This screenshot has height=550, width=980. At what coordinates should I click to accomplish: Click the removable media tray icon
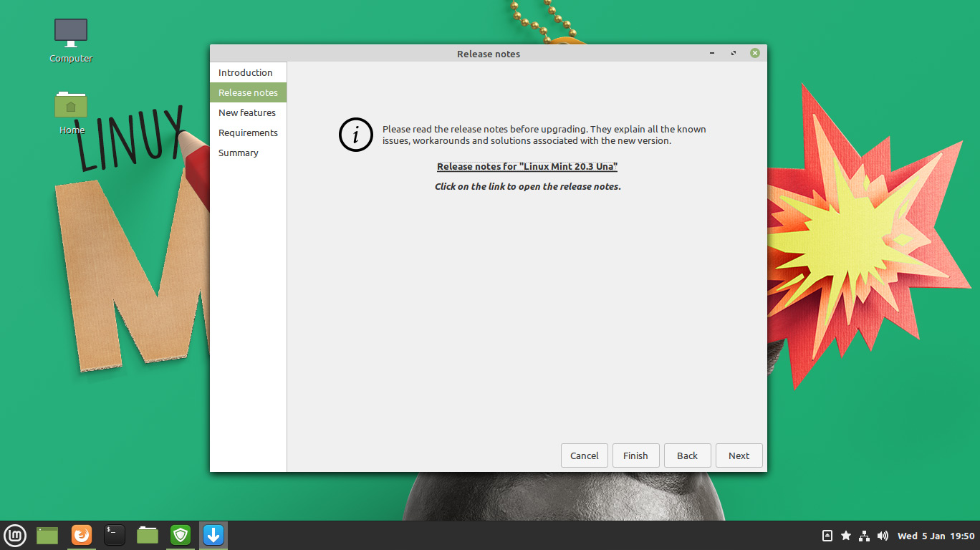tap(827, 535)
